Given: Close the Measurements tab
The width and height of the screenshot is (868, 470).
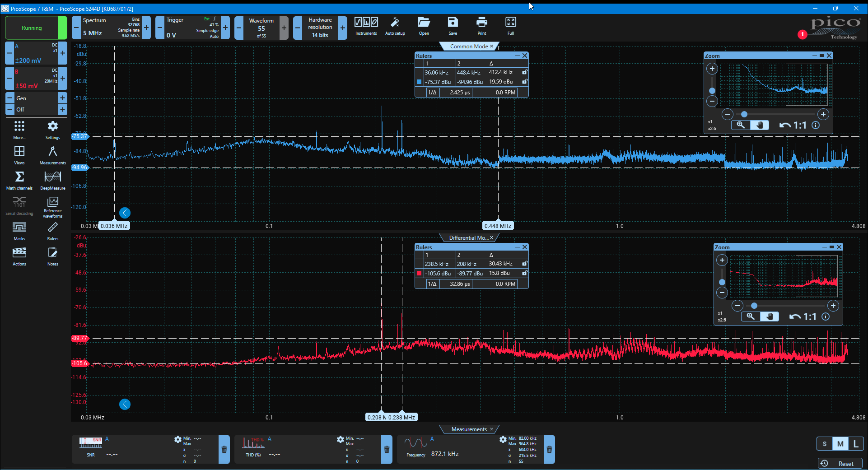Looking at the screenshot, I should (492, 429).
